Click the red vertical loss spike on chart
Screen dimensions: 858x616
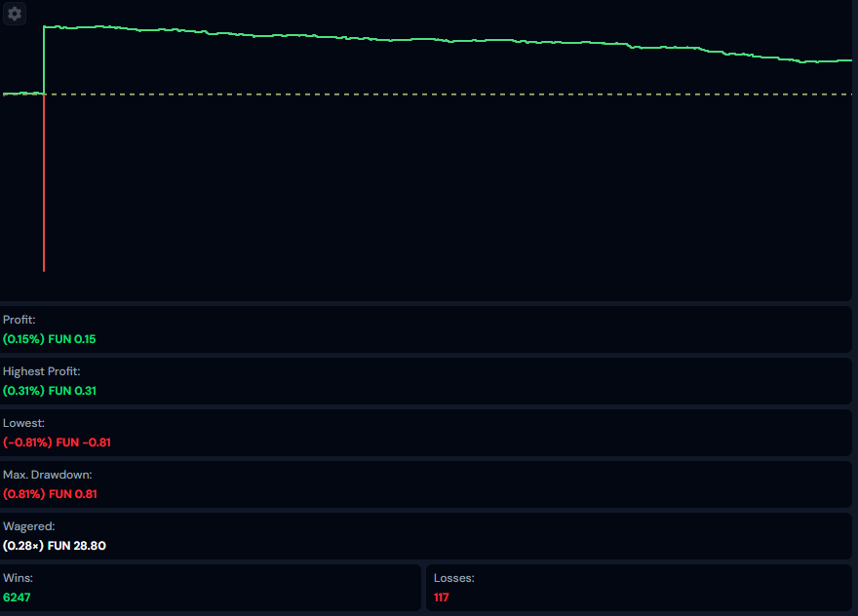[x=44, y=195]
